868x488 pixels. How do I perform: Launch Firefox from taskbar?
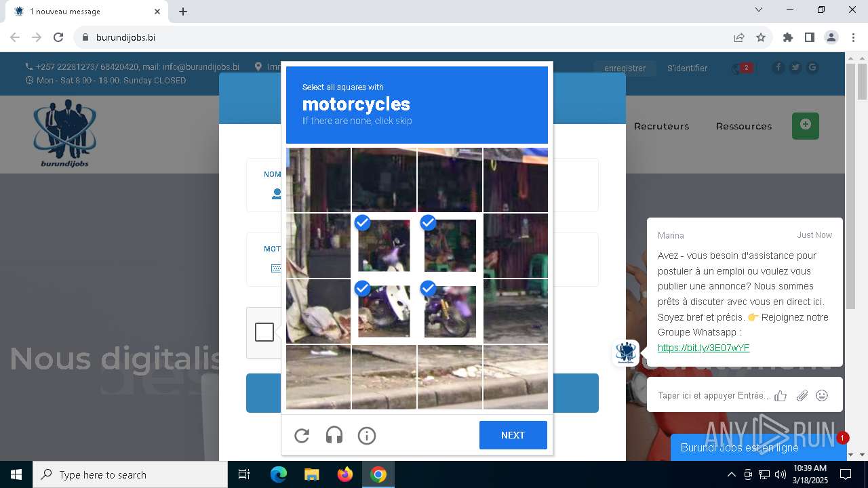345,474
